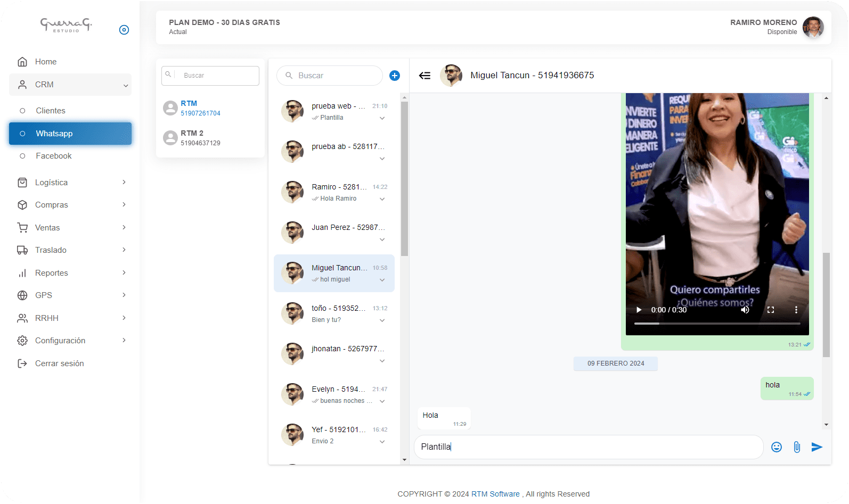Viewport: 849px width, 504px height.
Task: Select the RTM 2 account
Action: [x=210, y=138]
